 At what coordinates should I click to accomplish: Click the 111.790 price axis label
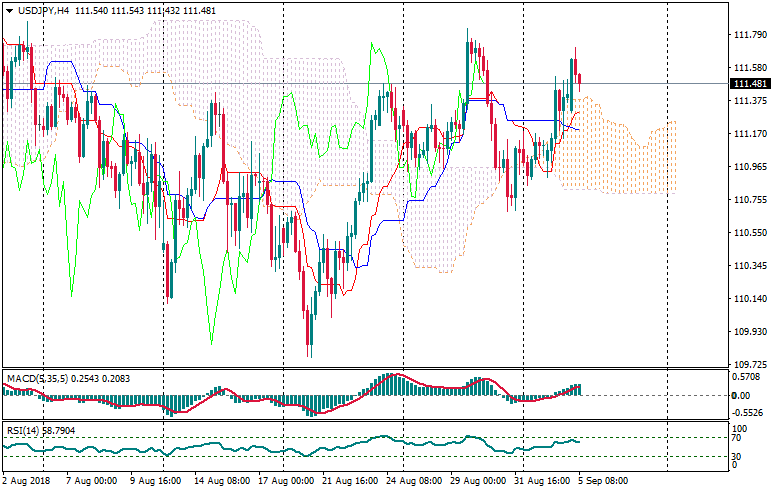point(750,35)
